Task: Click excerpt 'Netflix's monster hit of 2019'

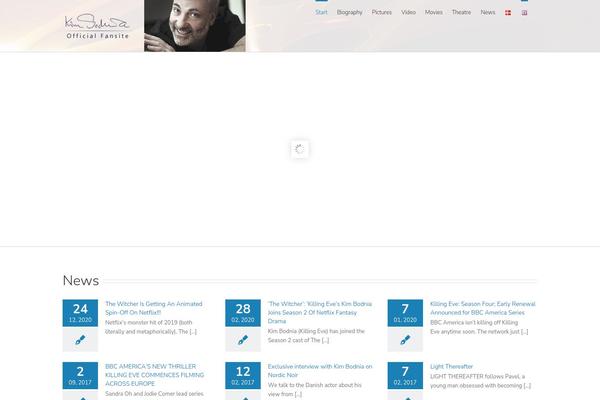Action: [151, 327]
